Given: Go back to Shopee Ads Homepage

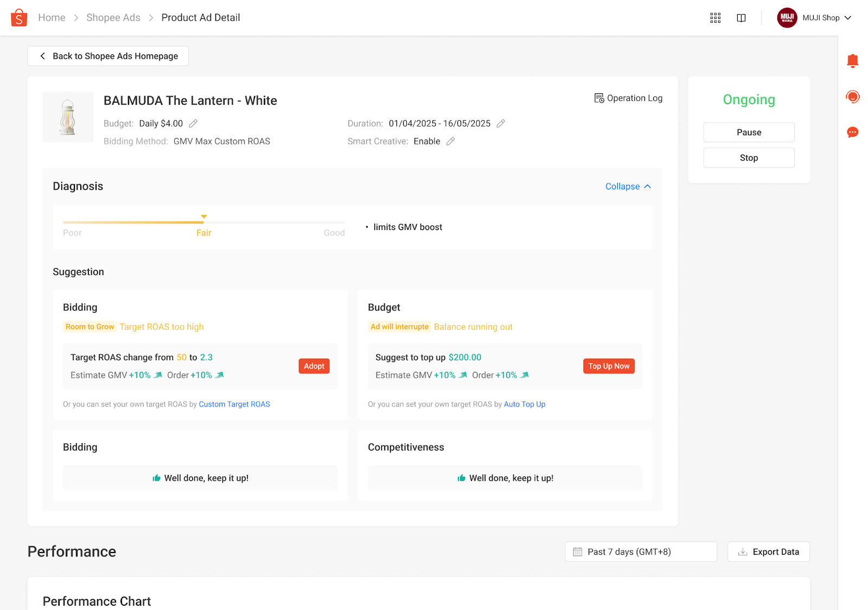Looking at the screenshot, I should click(108, 56).
